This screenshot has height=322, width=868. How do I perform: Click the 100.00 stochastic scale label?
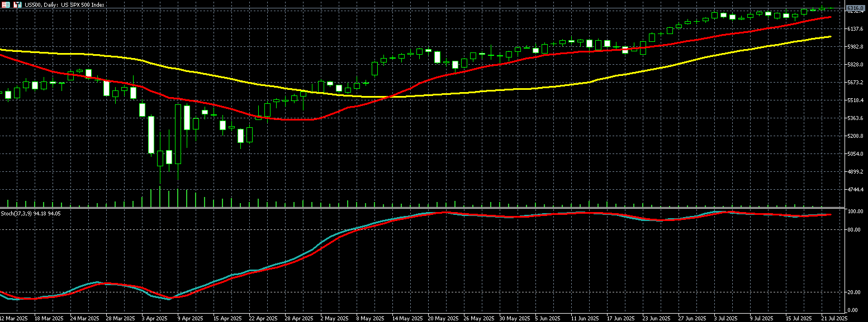(856, 212)
